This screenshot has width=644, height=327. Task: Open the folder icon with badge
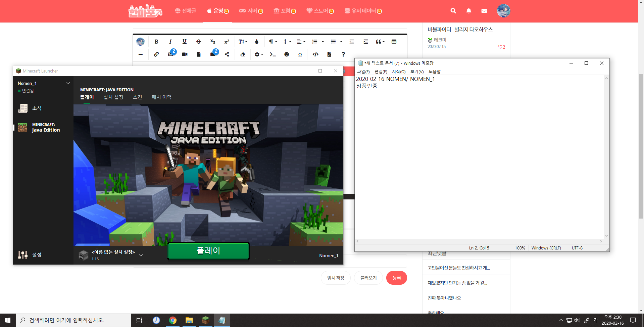(213, 54)
